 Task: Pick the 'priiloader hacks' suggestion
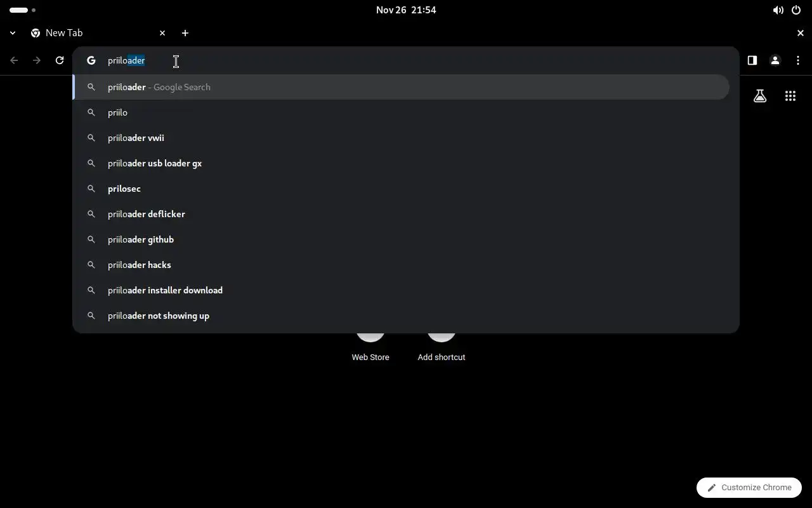401,265
